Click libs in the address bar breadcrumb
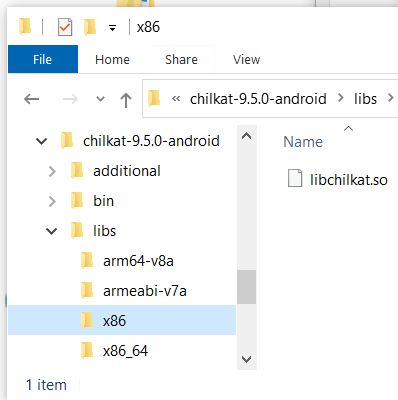The width and height of the screenshot is (398, 400). click(365, 99)
